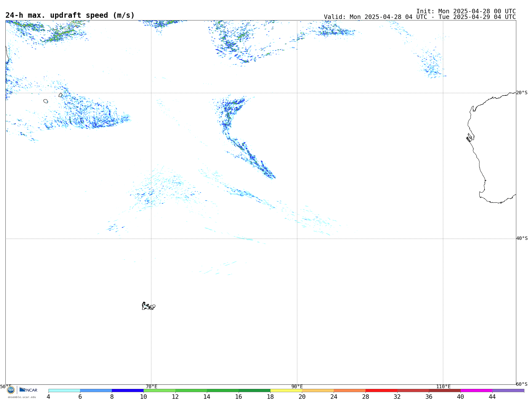The image size is (532, 400).
Task: Select the light green 10–12 m/s swatch
Action: [159, 391]
